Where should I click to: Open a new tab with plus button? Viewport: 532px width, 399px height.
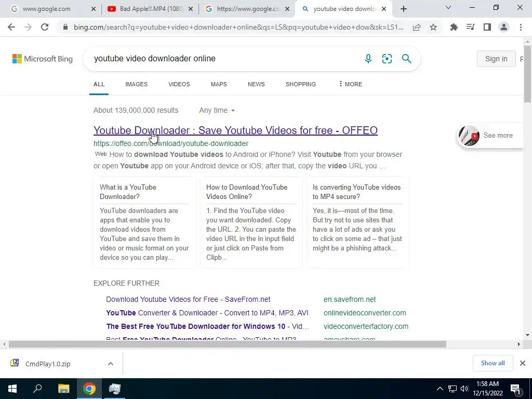(x=403, y=9)
